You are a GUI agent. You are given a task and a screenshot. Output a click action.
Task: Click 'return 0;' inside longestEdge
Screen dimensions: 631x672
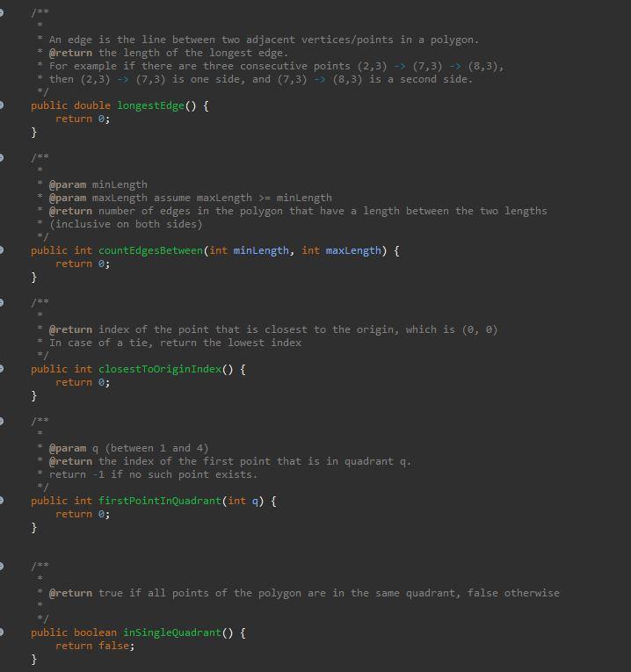83,119
